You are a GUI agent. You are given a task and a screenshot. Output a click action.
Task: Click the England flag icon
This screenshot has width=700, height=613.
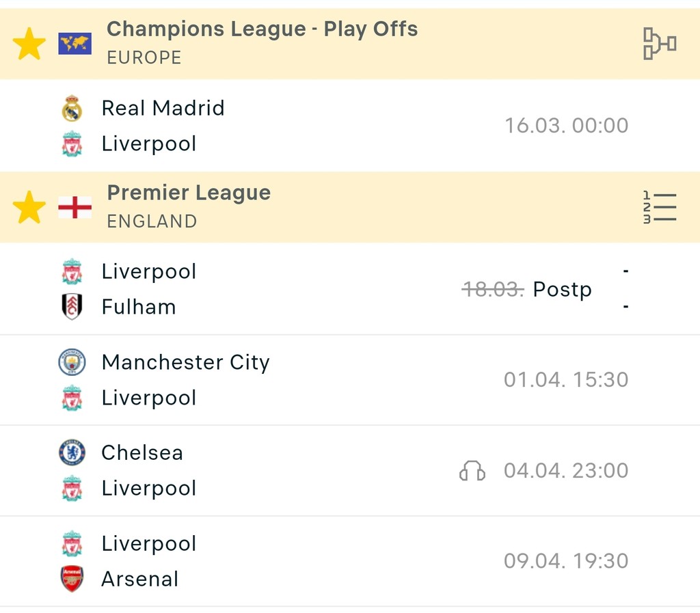75,208
